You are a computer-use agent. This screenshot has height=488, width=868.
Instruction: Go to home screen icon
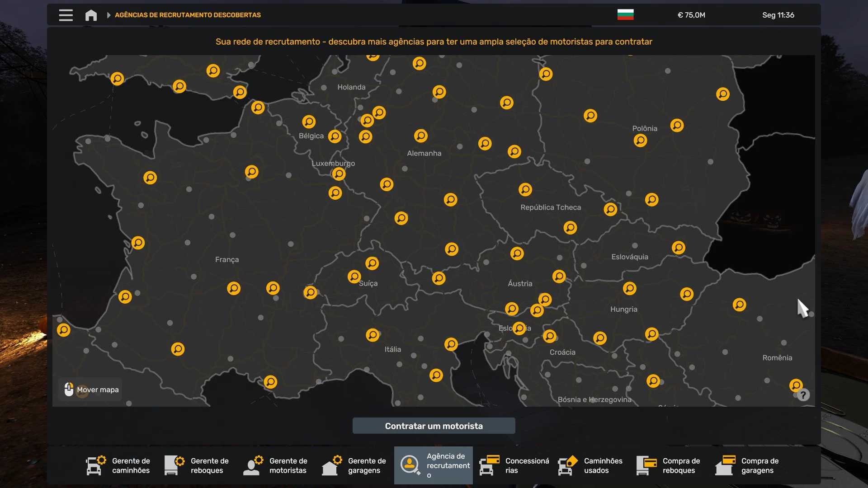point(91,15)
